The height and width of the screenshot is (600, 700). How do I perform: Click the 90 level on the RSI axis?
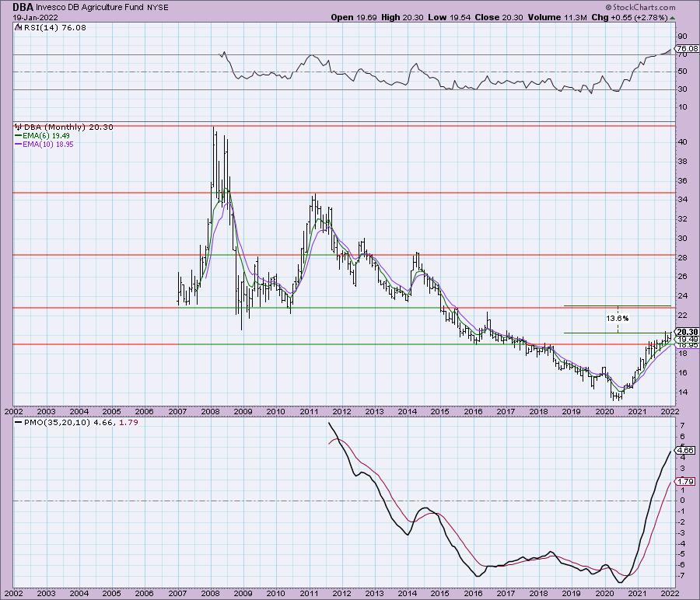pos(682,36)
